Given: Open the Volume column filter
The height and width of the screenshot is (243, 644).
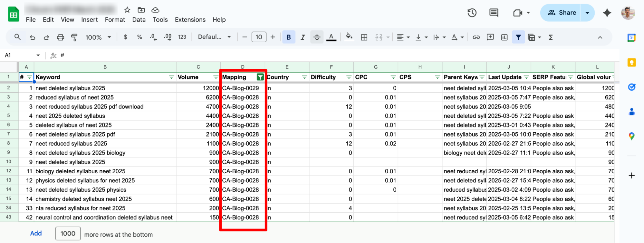Looking at the screenshot, I should point(216,77).
